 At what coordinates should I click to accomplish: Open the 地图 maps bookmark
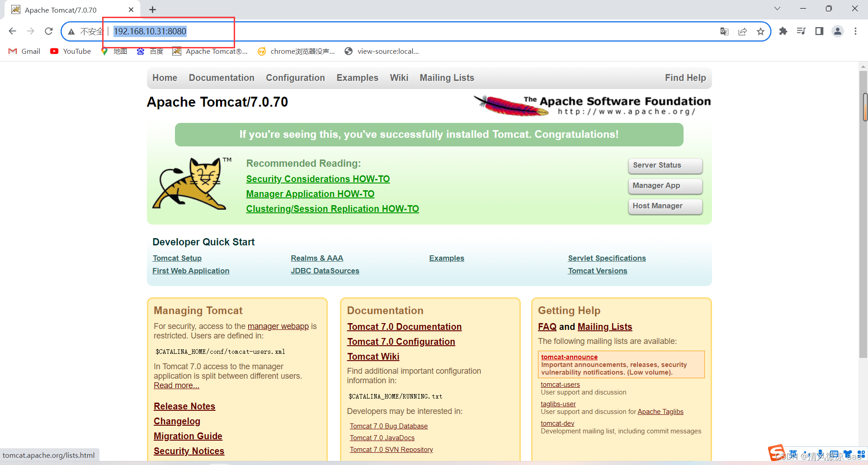tap(114, 51)
